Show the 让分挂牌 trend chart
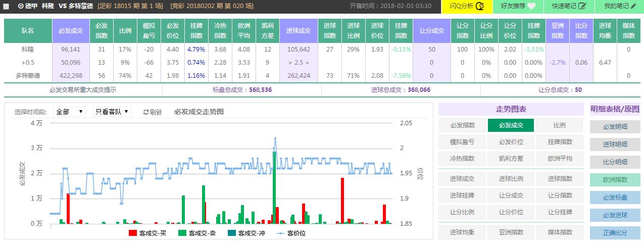 560,212
